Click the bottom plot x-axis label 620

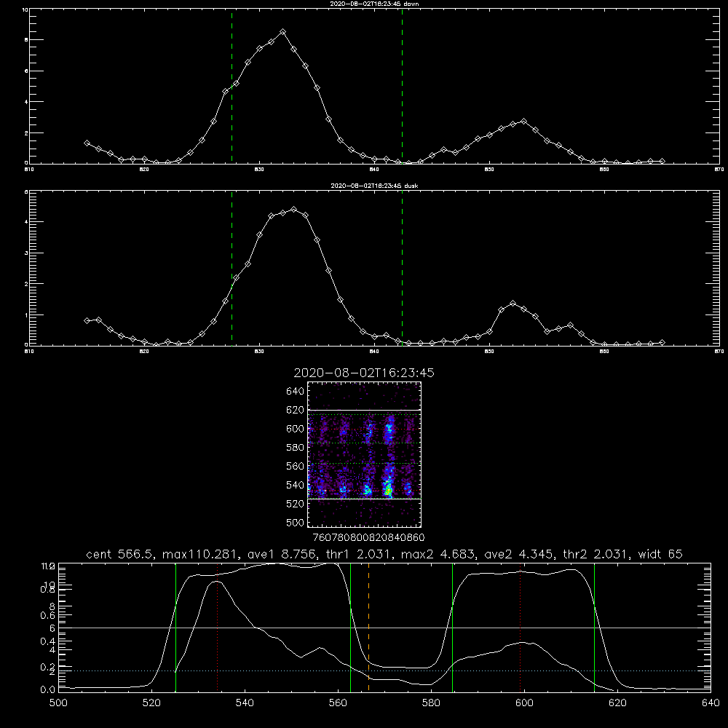pos(617,703)
